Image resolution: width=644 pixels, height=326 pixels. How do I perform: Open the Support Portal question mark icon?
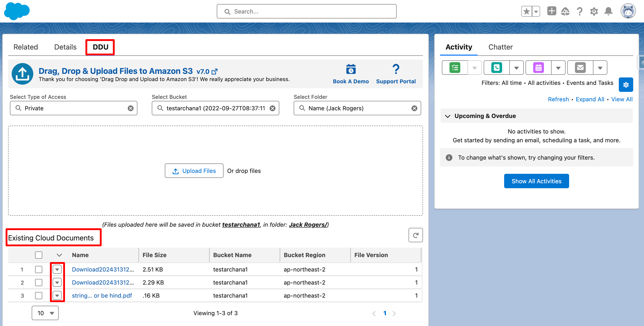click(396, 69)
